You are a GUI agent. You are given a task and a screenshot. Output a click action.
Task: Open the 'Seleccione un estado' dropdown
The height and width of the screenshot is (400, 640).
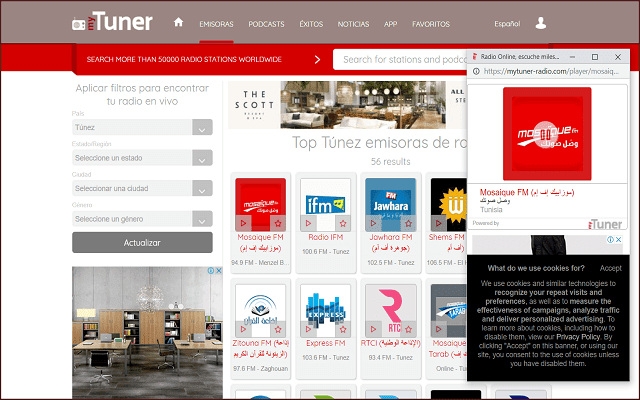coord(142,158)
